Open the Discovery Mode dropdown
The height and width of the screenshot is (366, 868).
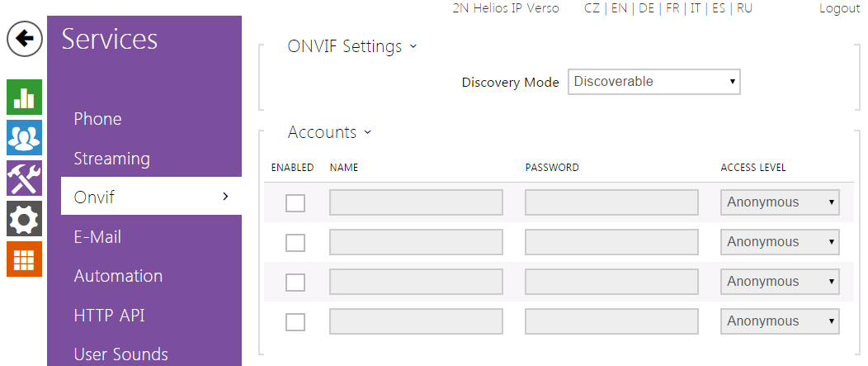pos(653,82)
